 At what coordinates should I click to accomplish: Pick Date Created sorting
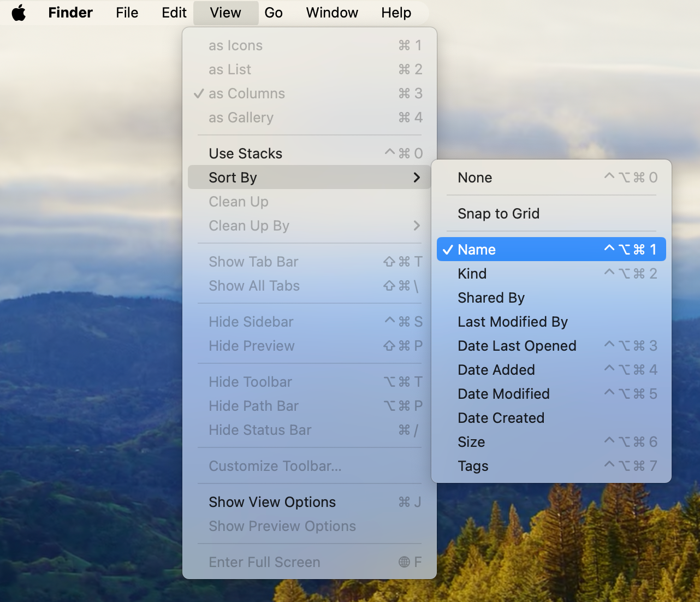(501, 418)
